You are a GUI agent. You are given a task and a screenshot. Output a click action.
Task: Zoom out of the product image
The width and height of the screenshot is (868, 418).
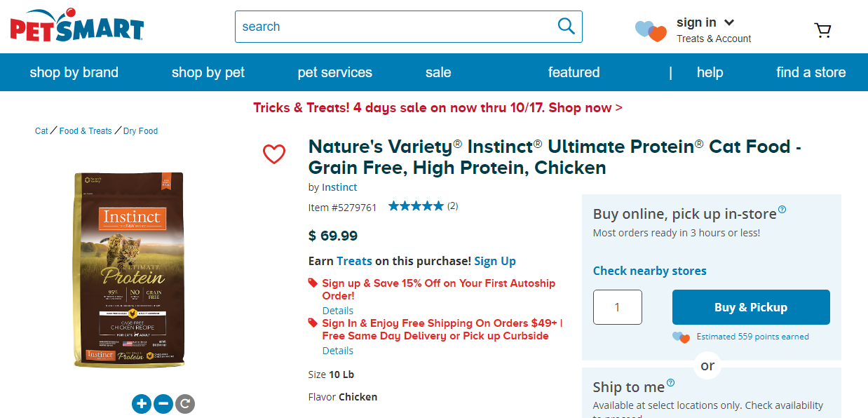point(163,403)
